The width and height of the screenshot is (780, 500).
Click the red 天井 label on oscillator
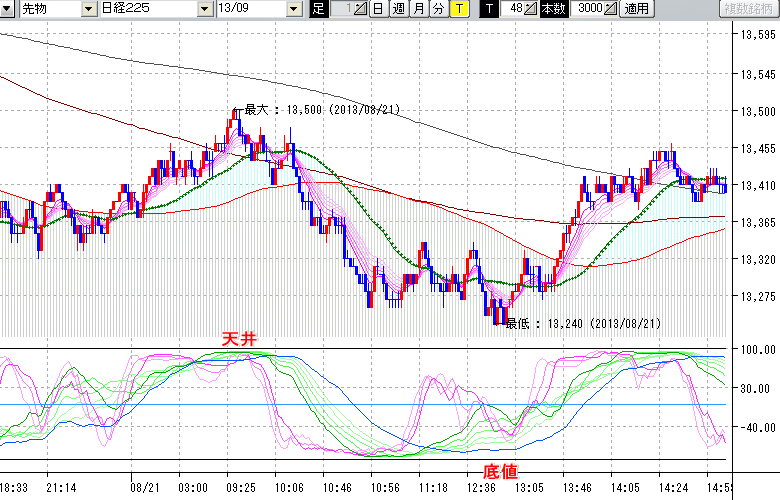click(x=238, y=341)
